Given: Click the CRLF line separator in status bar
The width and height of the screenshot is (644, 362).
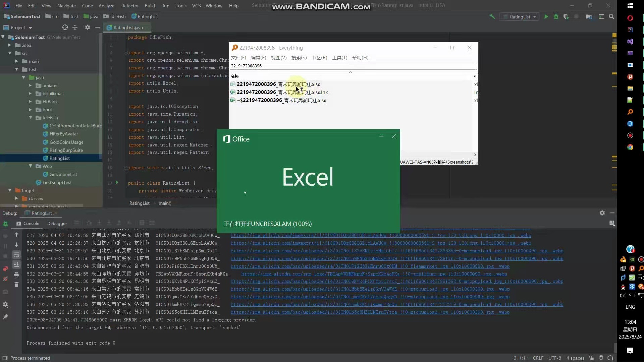Looking at the screenshot, I should click(538, 358).
